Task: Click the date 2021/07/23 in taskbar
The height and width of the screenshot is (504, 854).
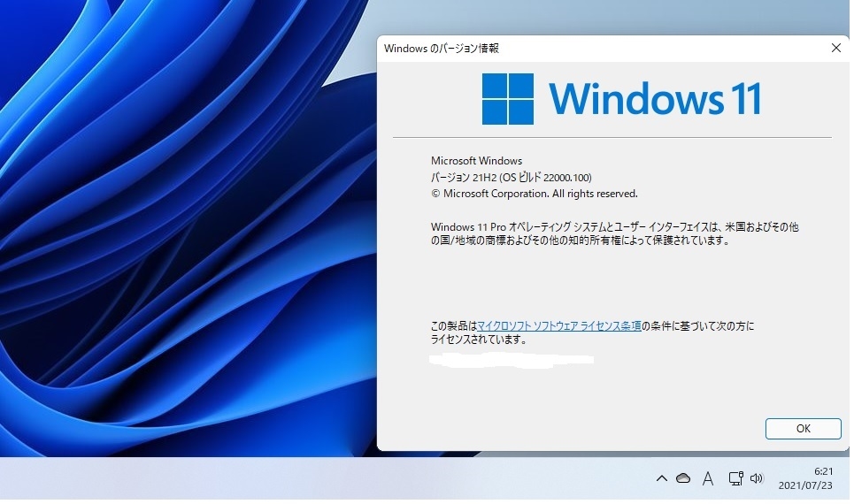Action: pyautogui.click(x=805, y=485)
